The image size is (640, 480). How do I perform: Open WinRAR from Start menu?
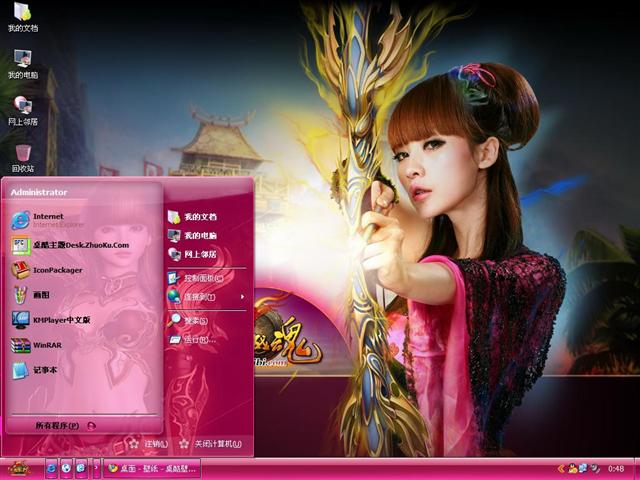(x=37, y=345)
